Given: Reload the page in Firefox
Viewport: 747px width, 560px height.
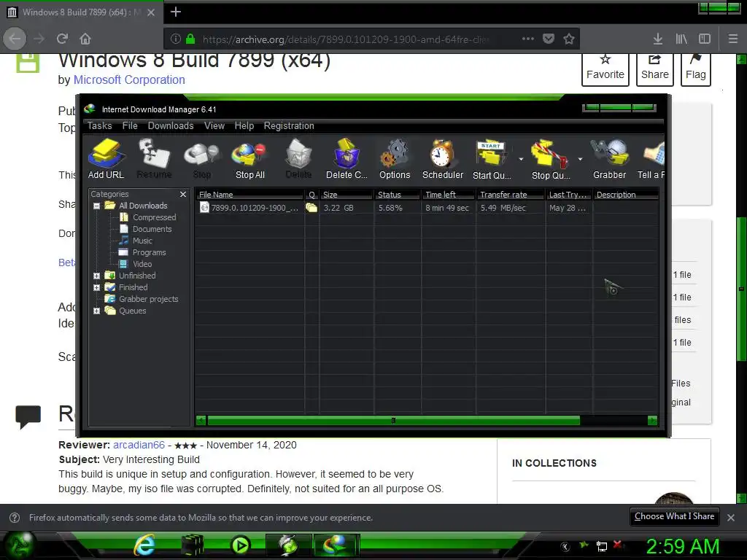Looking at the screenshot, I should tap(62, 39).
